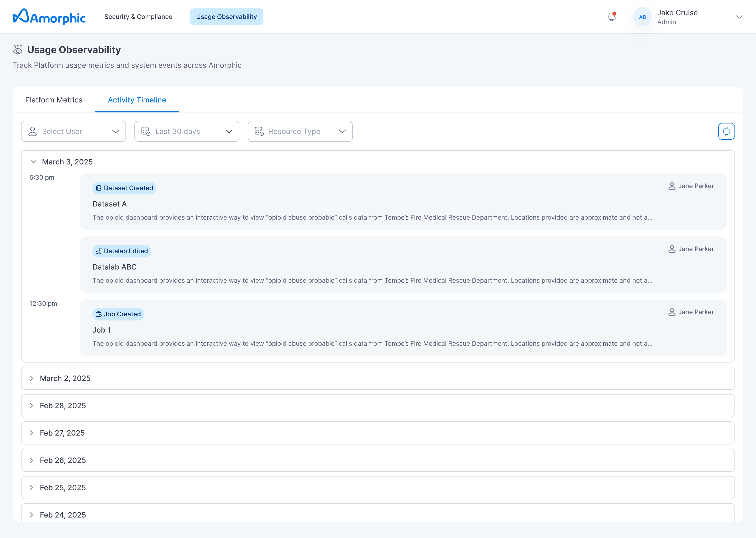
Task: Click the AB user avatar
Action: point(642,17)
